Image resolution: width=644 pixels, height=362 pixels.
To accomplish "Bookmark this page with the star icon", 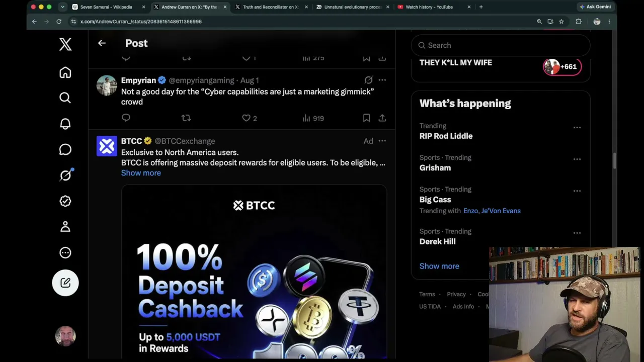I will [561, 22].
